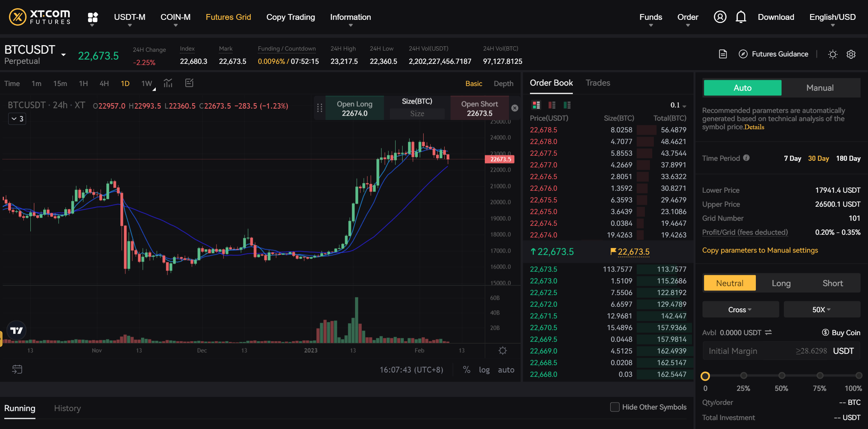
Task: Switch grid mode to Manual
Action: tap(820, 88)
